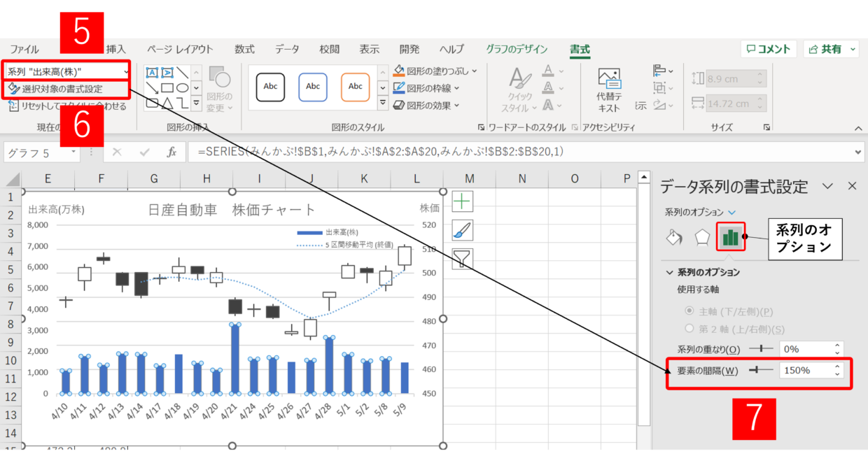
Task: Open the ファイル tab
Action: (x=24, y=49)
